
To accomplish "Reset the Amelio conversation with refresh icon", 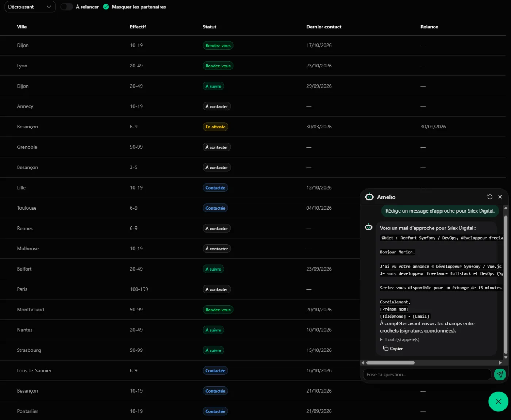I will (x=490, y=197).
